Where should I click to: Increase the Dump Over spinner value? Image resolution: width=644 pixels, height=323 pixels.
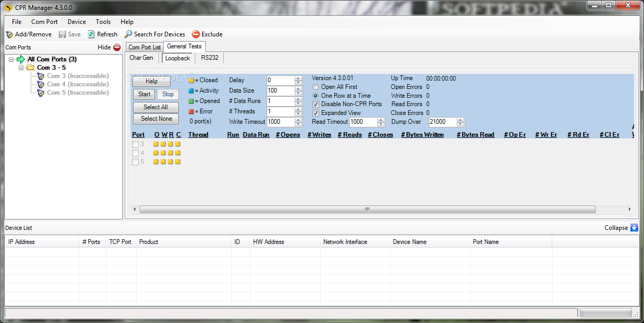click(x=461, y=120)
